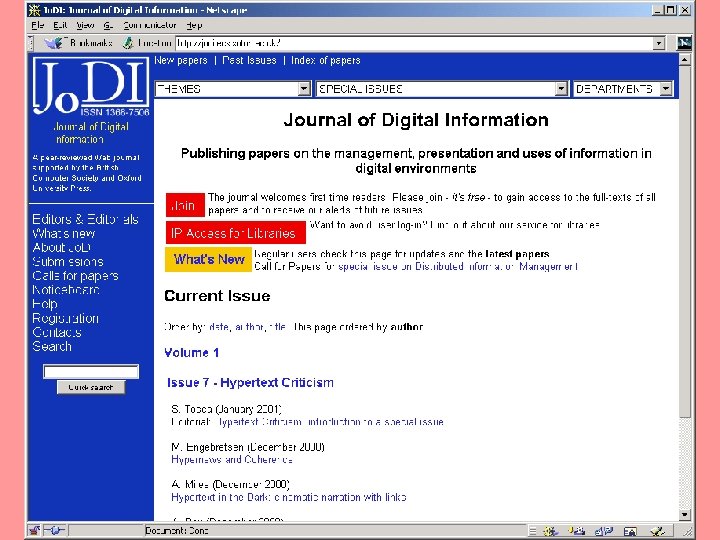Open the Help menu
Image resolution: width=720 pixels, height=540 pixels.
pos(194,25)
